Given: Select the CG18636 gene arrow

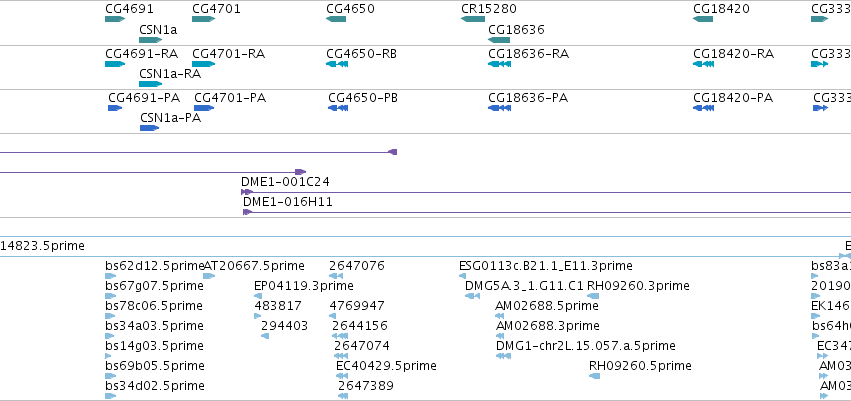Looking at the screenshot, I should pos(499,40).
